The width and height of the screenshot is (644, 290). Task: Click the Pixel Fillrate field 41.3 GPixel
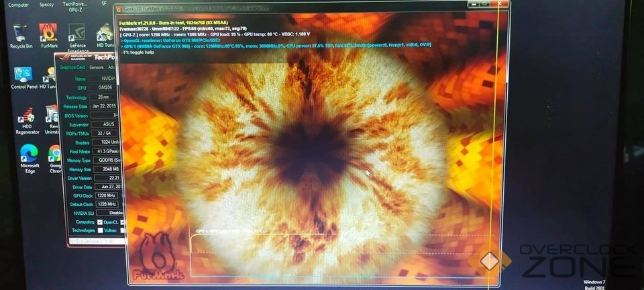[105, 151]
